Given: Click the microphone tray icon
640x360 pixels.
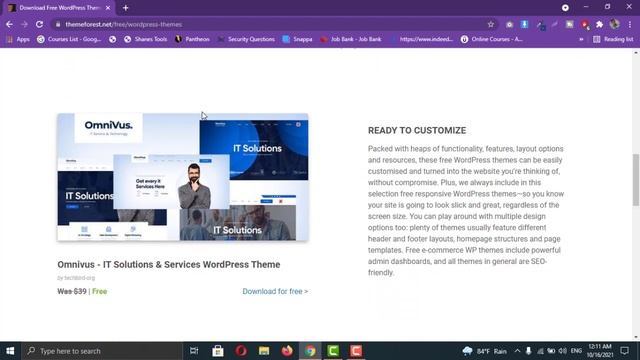Looking at the screenshot, I should click(x=529, y=351).
